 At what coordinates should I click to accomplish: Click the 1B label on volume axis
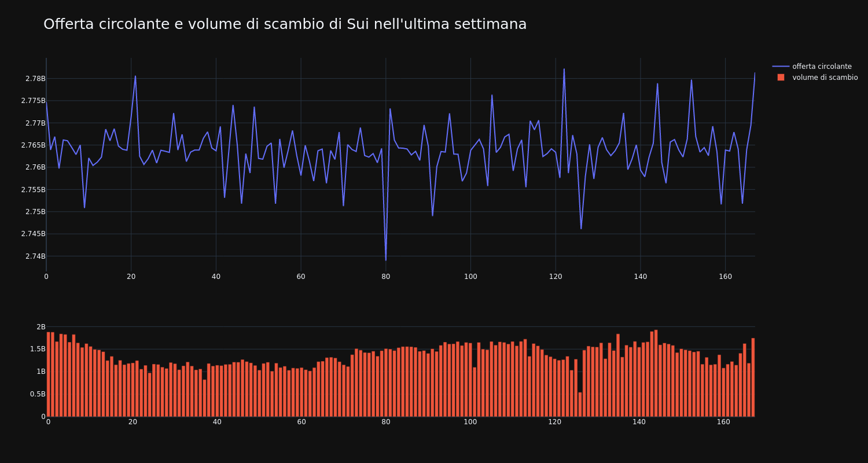(x=41, y=372)
